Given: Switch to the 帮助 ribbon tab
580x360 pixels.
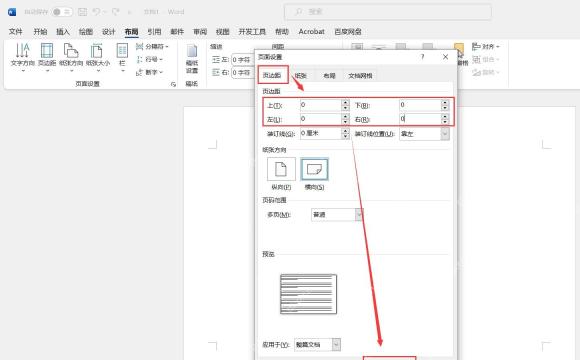Looking at the screenshot, I should (282, 32).
